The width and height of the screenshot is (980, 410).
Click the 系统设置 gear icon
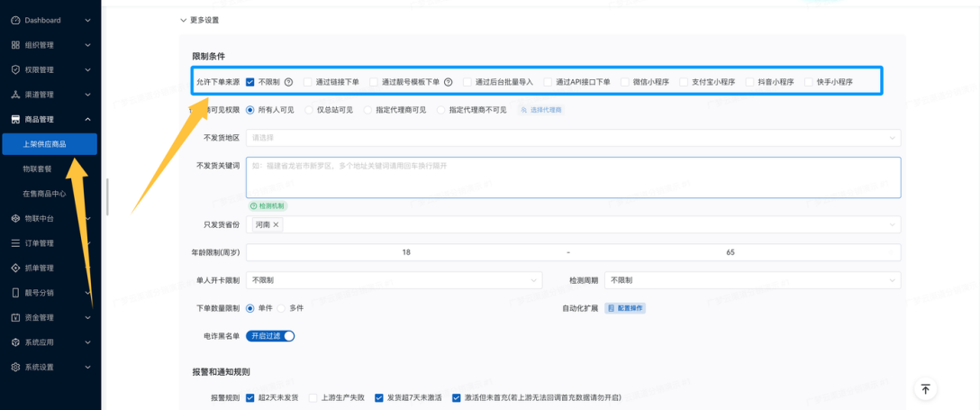15,367
